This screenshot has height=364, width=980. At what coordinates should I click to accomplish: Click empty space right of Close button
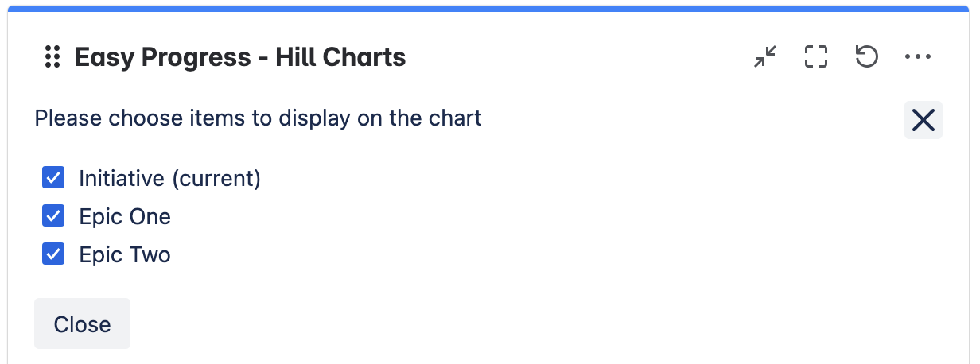tap(477, 323)
